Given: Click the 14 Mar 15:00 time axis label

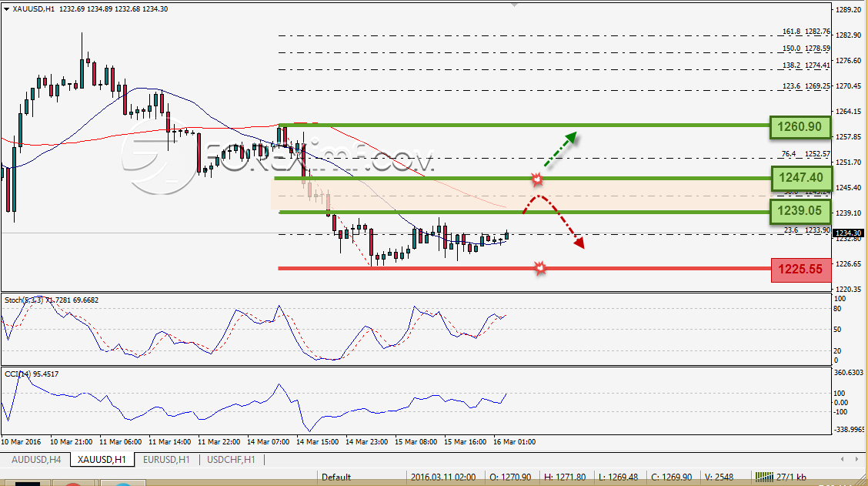Looking at the screenshot, I should 317,441.
